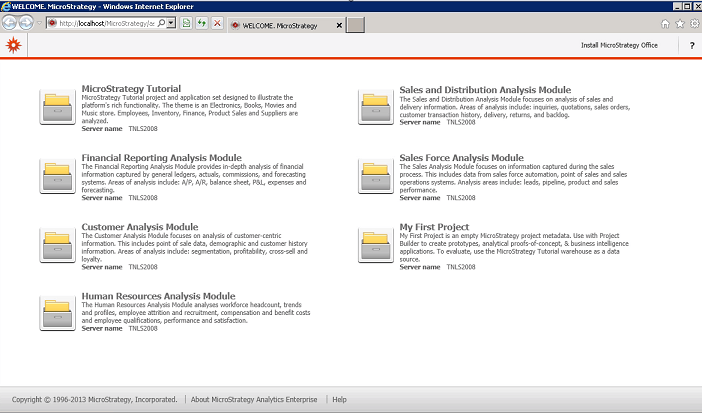Open Human Resources Analysis Module folder icon
Screen dimensions: 702x413
(57, 314)
